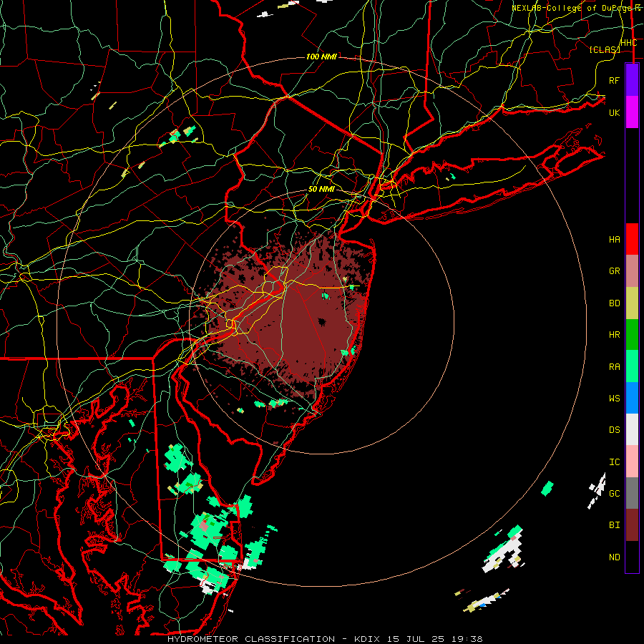Pick the "BI" legend label text

pyautogui.click(x=615, y=525)
